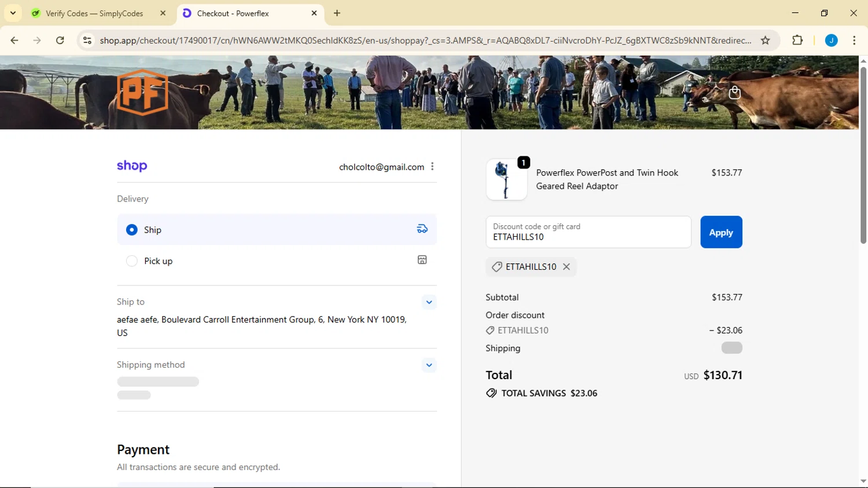
Task: Click the Order discount ETTAHILLS10 tag icon
Action: coord(490,331)
